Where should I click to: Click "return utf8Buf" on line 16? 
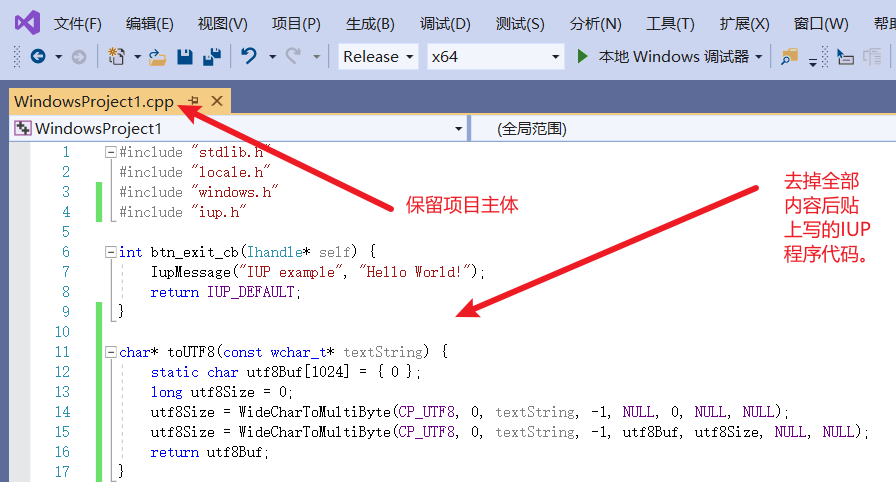206,452
